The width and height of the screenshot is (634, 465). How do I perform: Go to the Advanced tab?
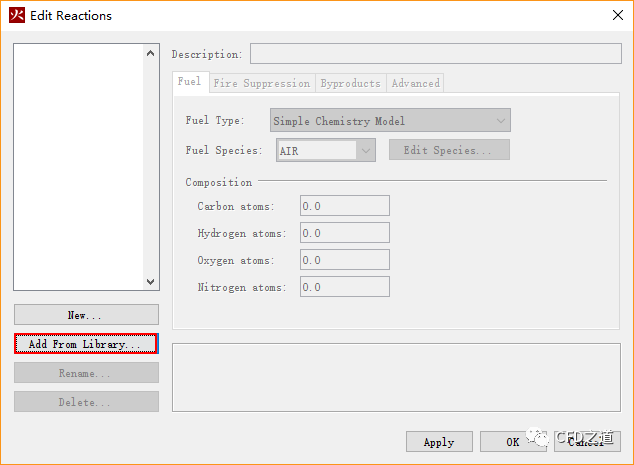pos(415,84)
